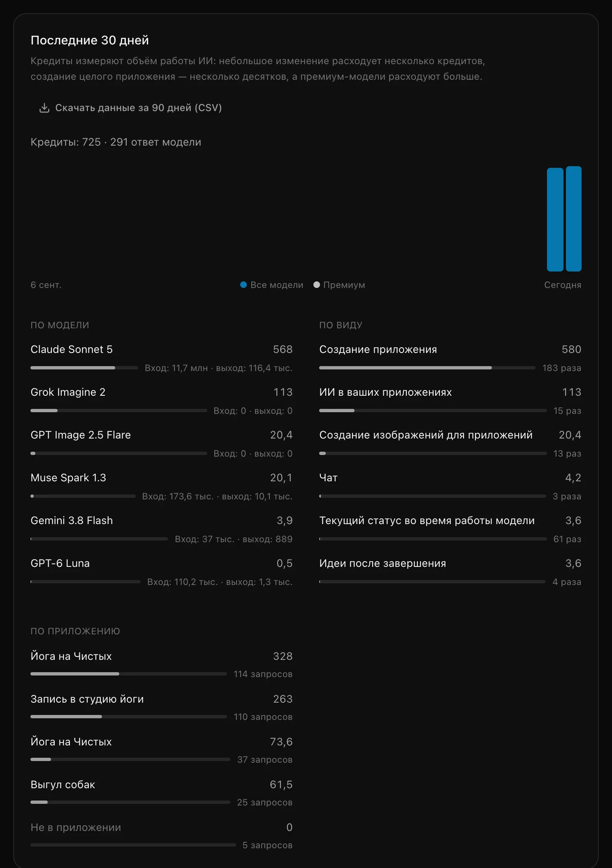Click the Claude Sonnet 5 usage bar
Viewport: 612px width, 868px height.
click(84, 368)
